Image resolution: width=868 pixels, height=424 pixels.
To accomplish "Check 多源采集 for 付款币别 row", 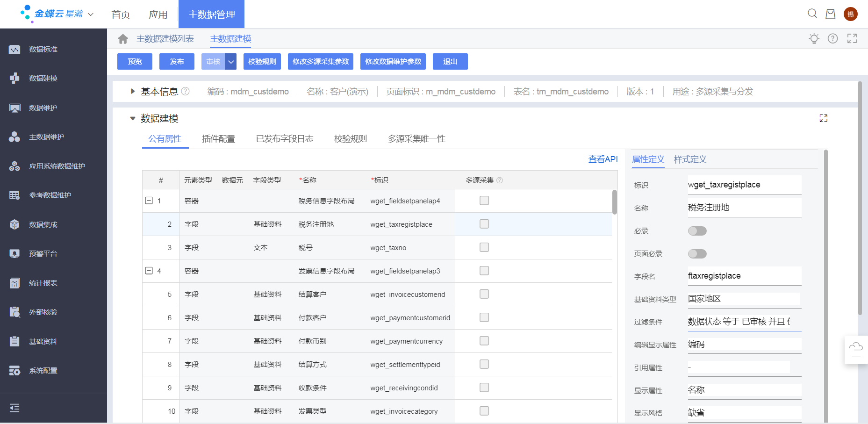I will coord(484,341).
